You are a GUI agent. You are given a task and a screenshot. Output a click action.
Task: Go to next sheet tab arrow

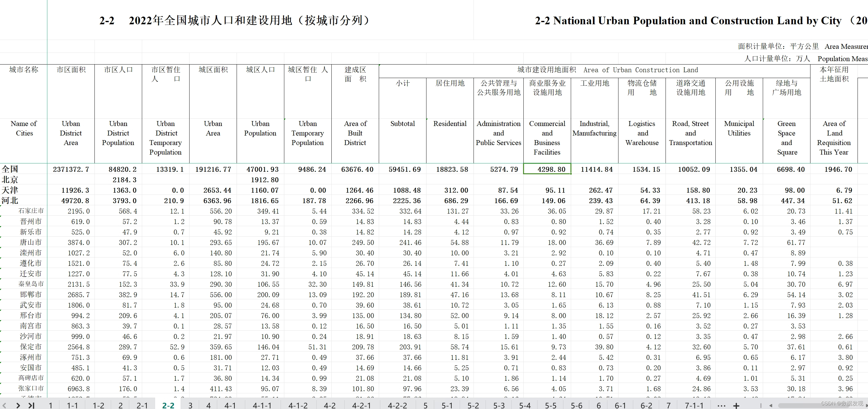tap(18, 405)
